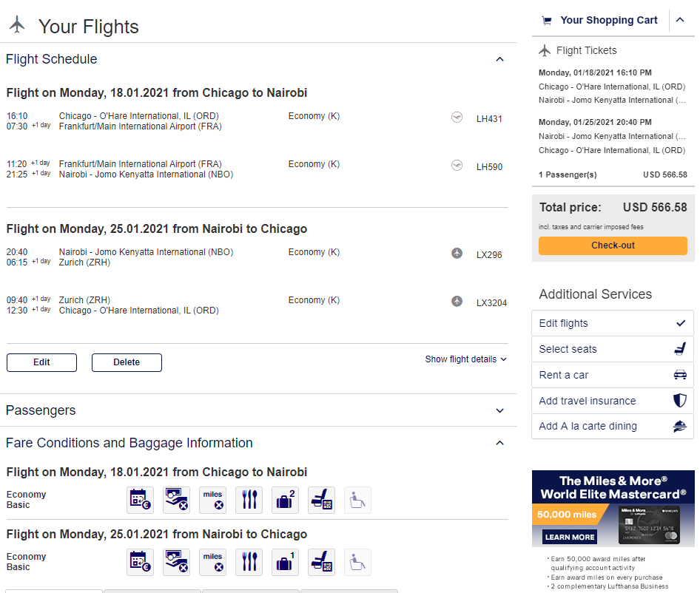This screenshot has width=700, height=593.
Task: Click accessibility seat icon for return flight
Action: pos(357,562)
